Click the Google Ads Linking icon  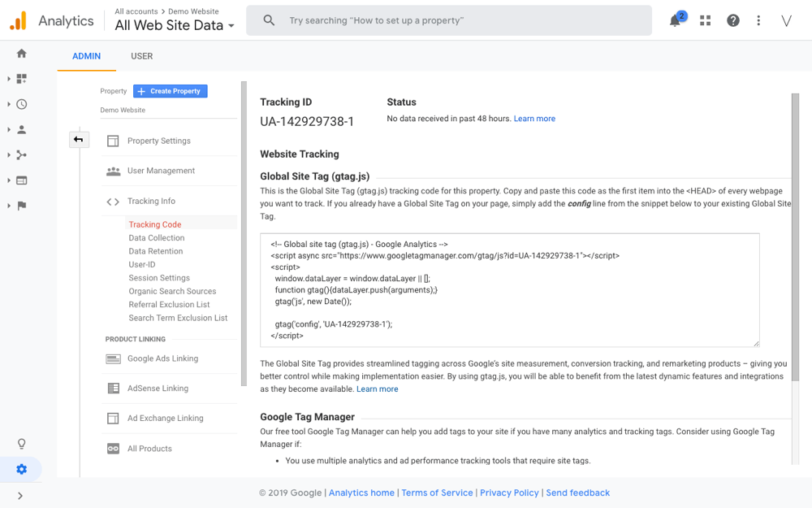113,358
